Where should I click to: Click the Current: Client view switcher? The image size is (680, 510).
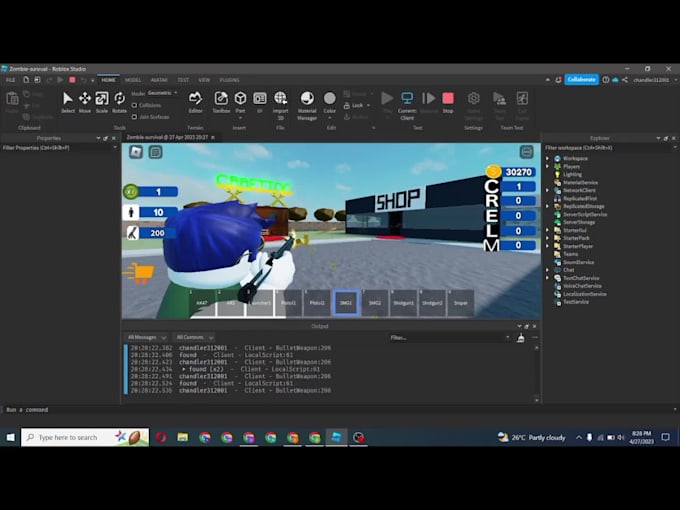point(407,105)
